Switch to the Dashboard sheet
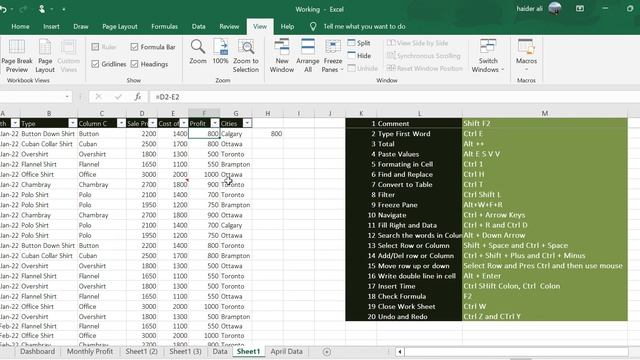Image resolution: width=640 pixels, height=360 pixels. [37, 351]
